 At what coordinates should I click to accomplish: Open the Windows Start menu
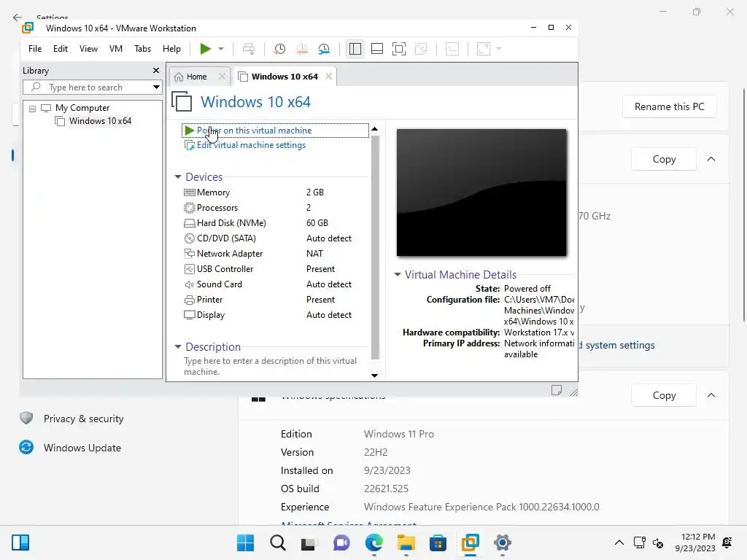245,542
